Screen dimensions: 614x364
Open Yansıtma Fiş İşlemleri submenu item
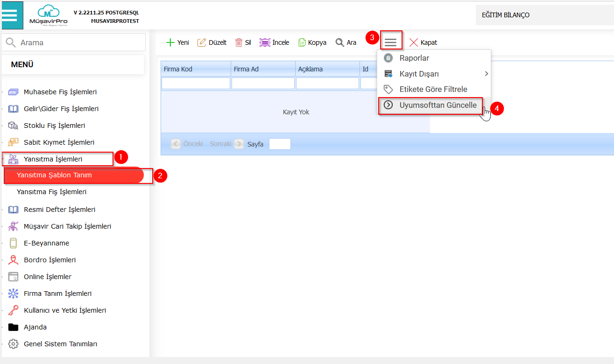point(51,192)
